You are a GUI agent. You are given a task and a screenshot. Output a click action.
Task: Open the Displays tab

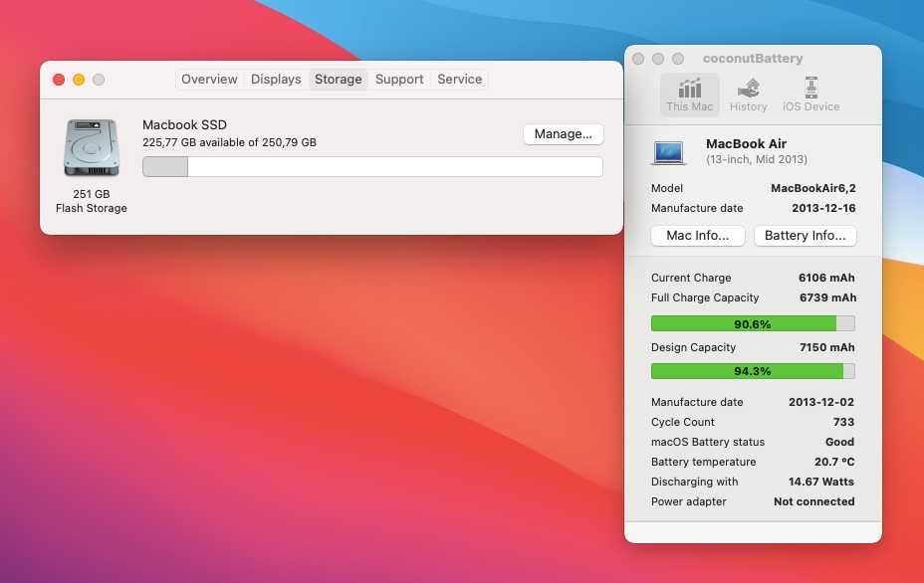pos(276,80)
